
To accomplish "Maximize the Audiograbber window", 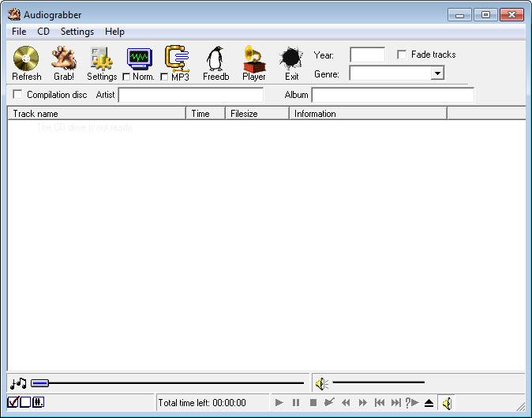I will (485, 15).
